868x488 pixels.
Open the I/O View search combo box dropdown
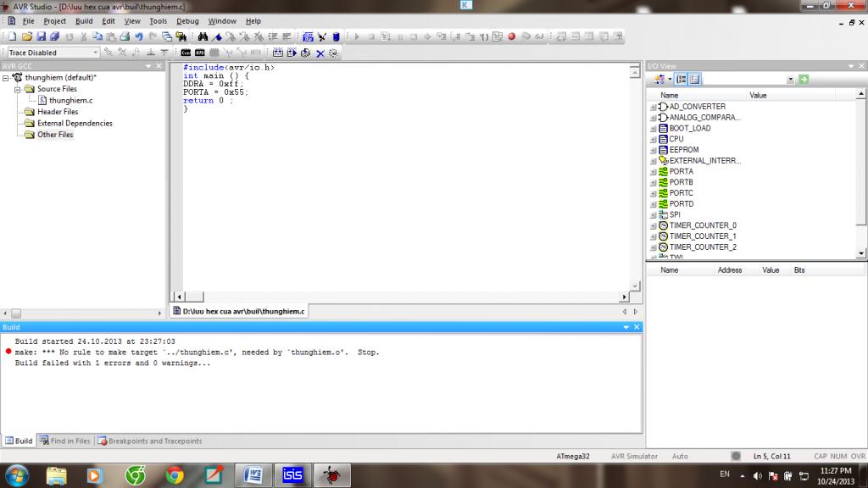[790, 79]
